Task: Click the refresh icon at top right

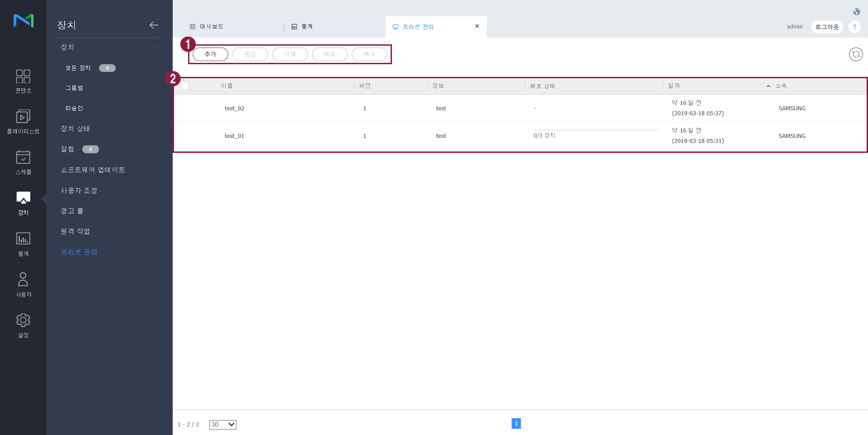Action: point(855,54)
